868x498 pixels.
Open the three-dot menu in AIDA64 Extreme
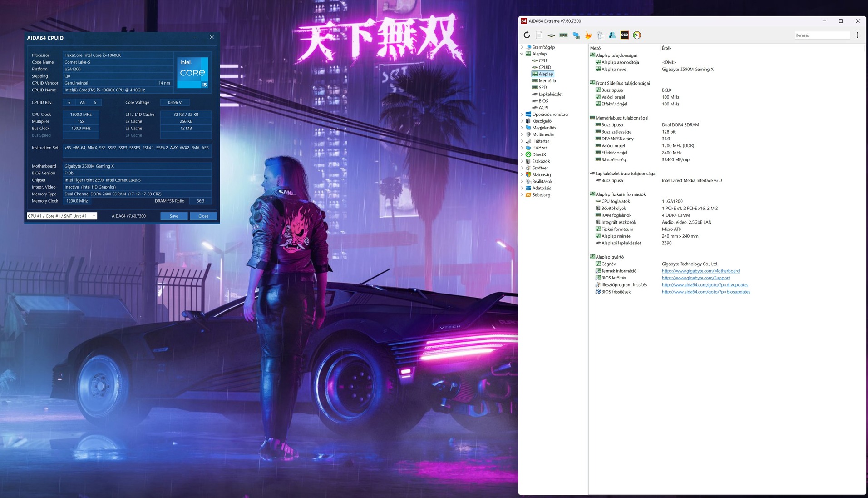tap(857, 35)
